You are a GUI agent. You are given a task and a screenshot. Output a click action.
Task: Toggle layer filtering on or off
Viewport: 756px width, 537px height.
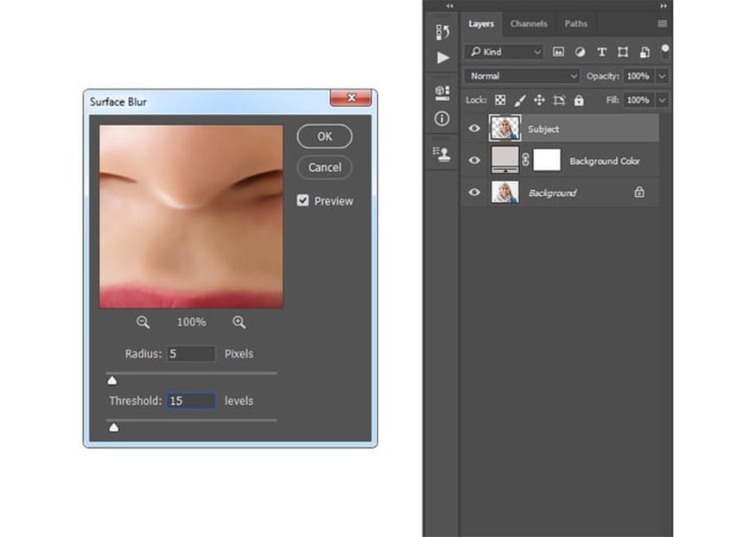point(665,51)
